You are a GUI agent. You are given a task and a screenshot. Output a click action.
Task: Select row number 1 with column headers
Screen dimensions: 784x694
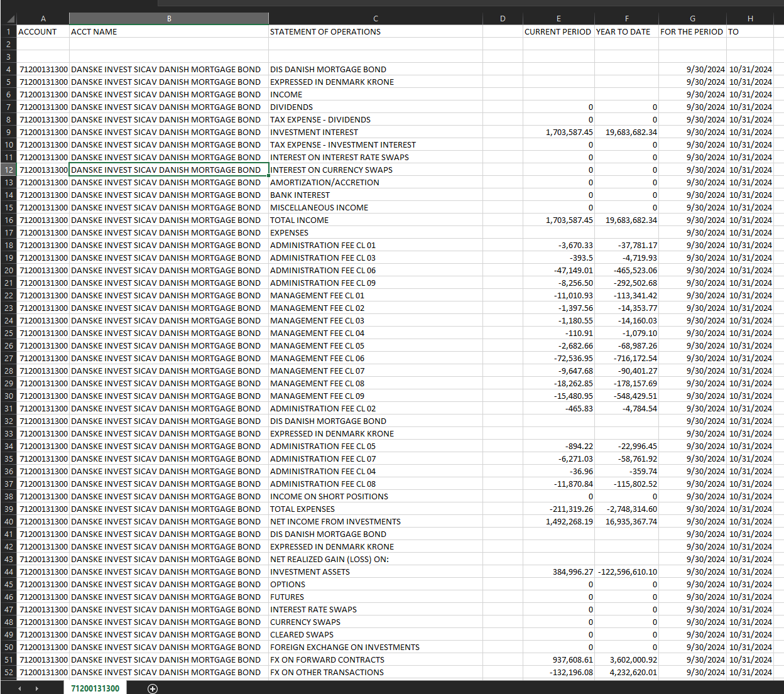point(8,31)
